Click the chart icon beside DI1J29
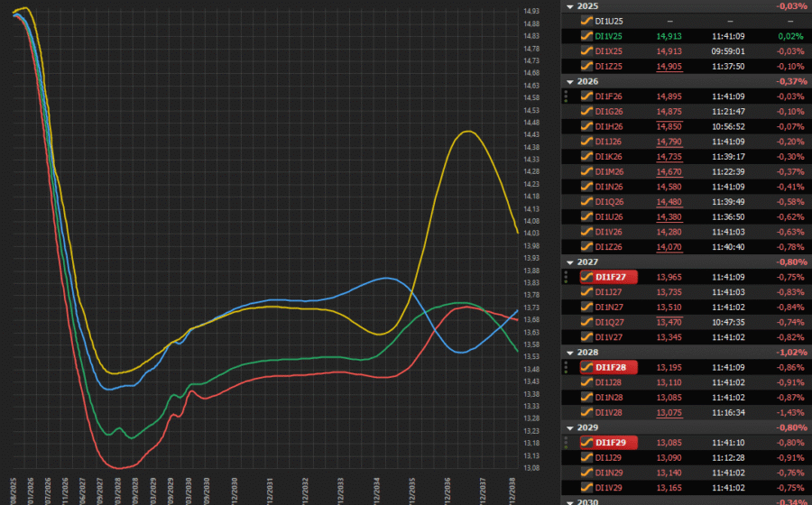The width and height of the screenshot is (812, 505). click(x=586, y=457)
